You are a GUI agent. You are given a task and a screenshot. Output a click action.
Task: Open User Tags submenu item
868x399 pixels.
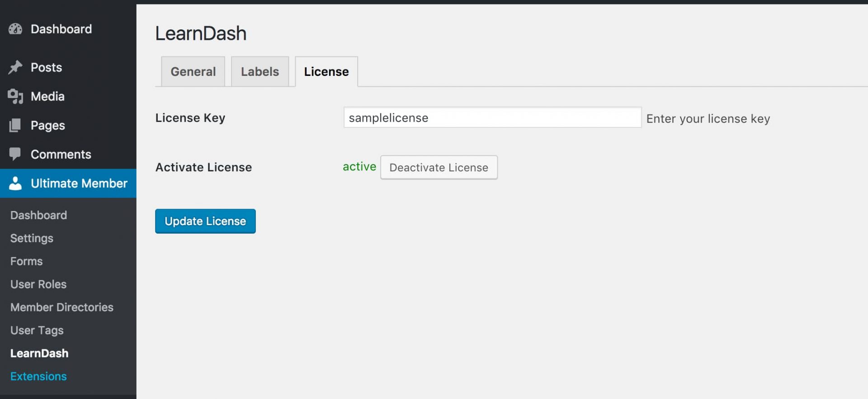pos(37,330)
